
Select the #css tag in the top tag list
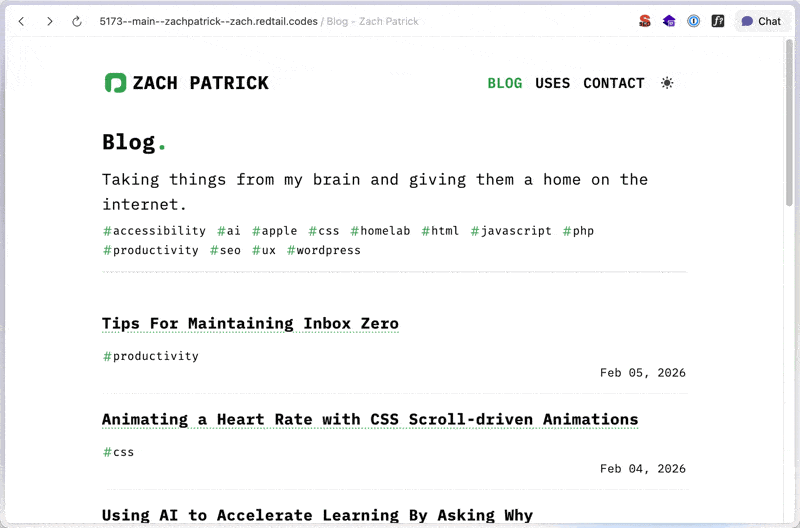[x=324, y=231]
